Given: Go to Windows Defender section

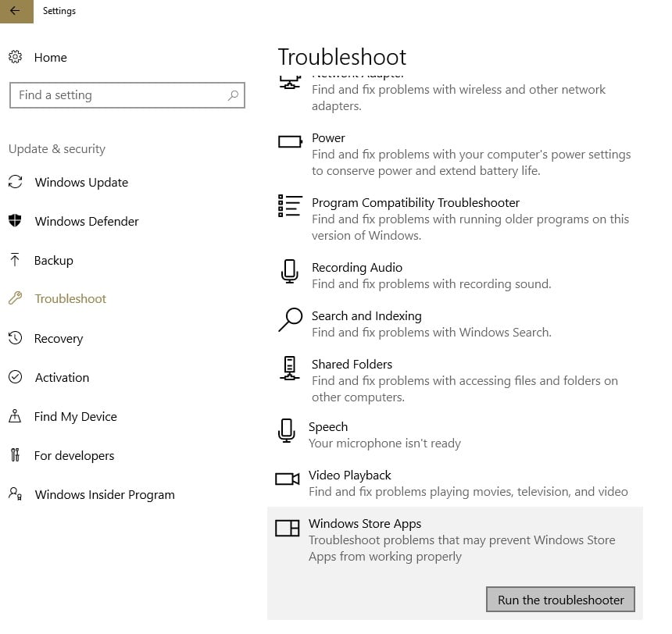Looking at the screenshot, I should click(87, 222).
